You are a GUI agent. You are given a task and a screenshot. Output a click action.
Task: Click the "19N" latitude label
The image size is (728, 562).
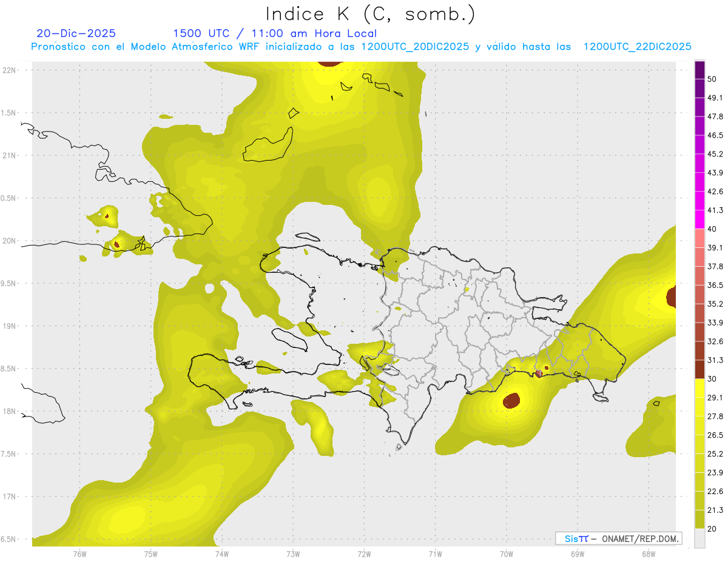[10, 326]
